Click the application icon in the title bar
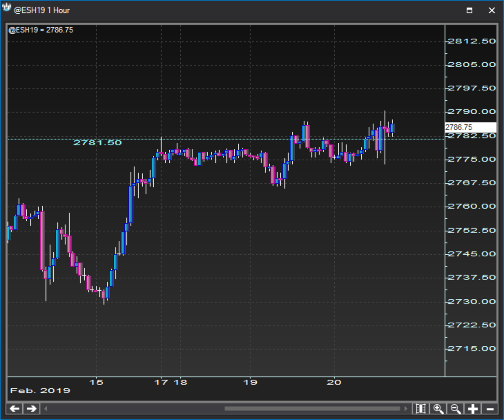 [x=6, y=8]
